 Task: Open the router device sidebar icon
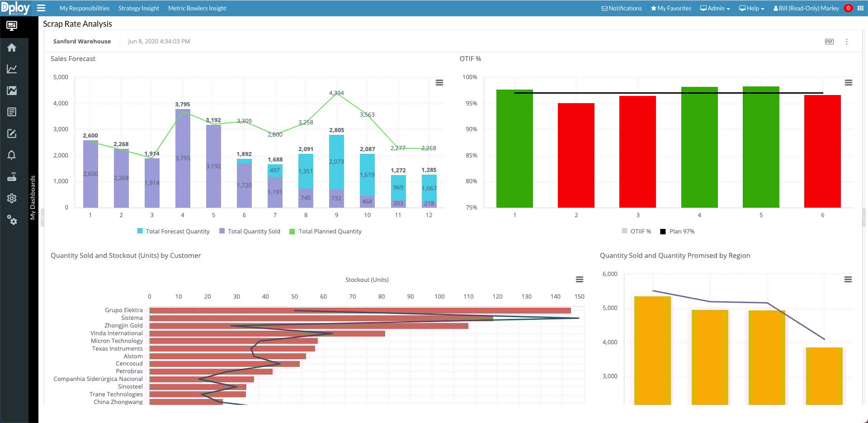click(x=12, y=176)
